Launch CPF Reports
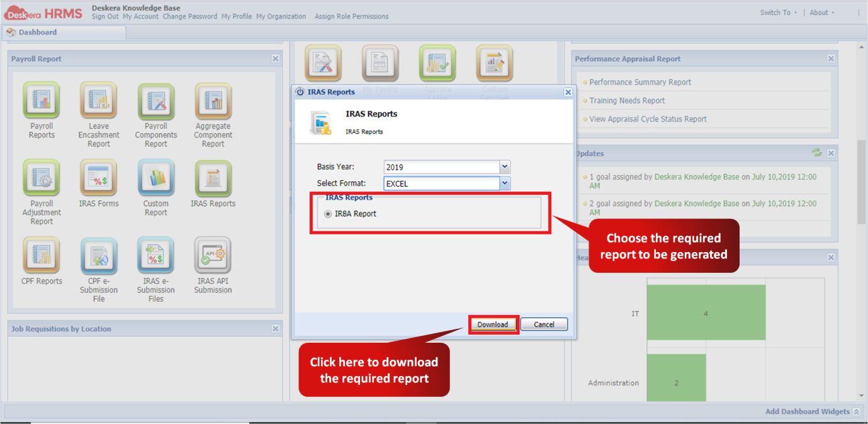 pyautogui.click(x=41, y=256)
